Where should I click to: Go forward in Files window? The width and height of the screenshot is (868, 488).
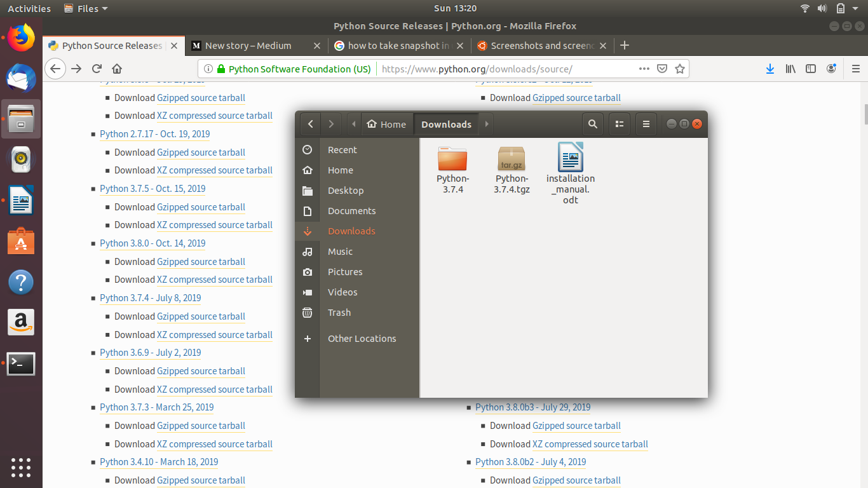[331, 125]
